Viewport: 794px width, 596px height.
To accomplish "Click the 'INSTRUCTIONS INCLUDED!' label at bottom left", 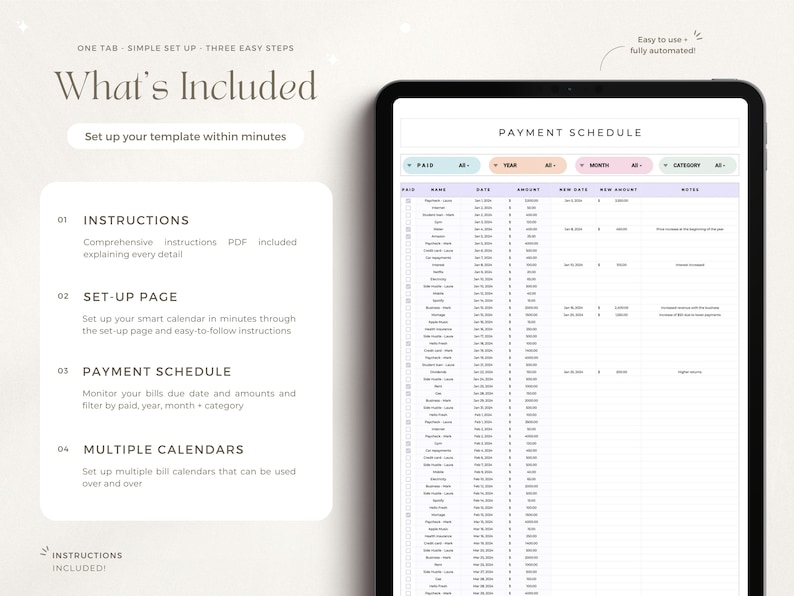I will coord(87,562).
